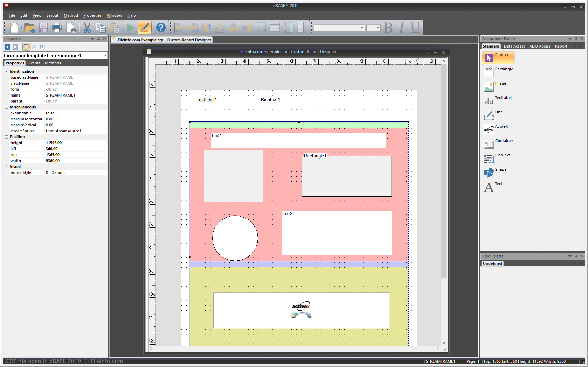Click Inspector back navigation arrow

click(7, 47)
